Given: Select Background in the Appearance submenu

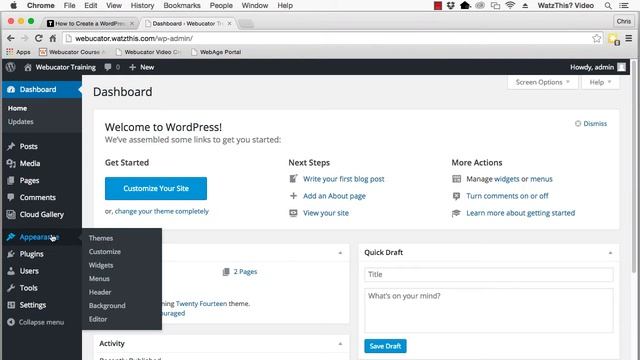Looking at the screenshot, I should (107, 306).
